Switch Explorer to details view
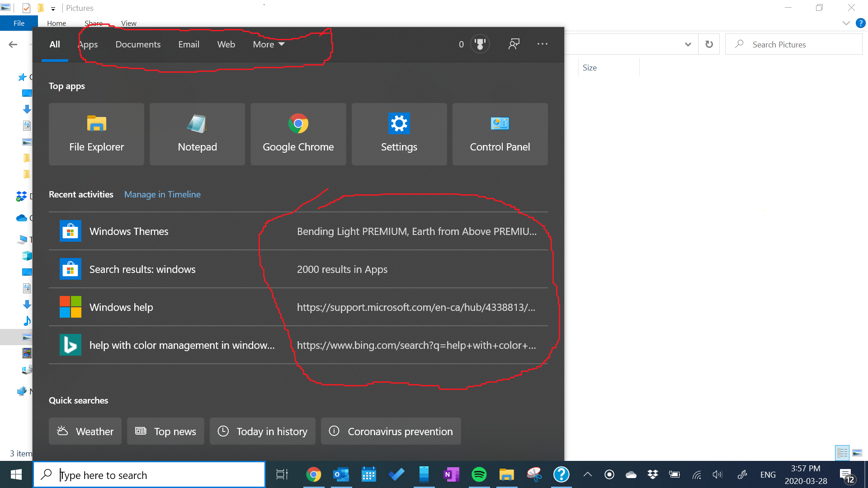Image resolution: width=868 pixels, height=488 pixels. [x=842, y=453]
